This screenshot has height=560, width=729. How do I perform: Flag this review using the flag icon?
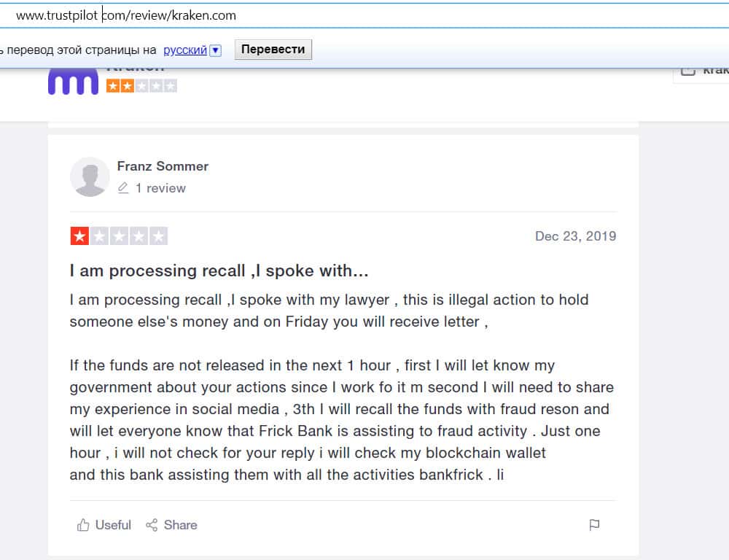(594, 525)
